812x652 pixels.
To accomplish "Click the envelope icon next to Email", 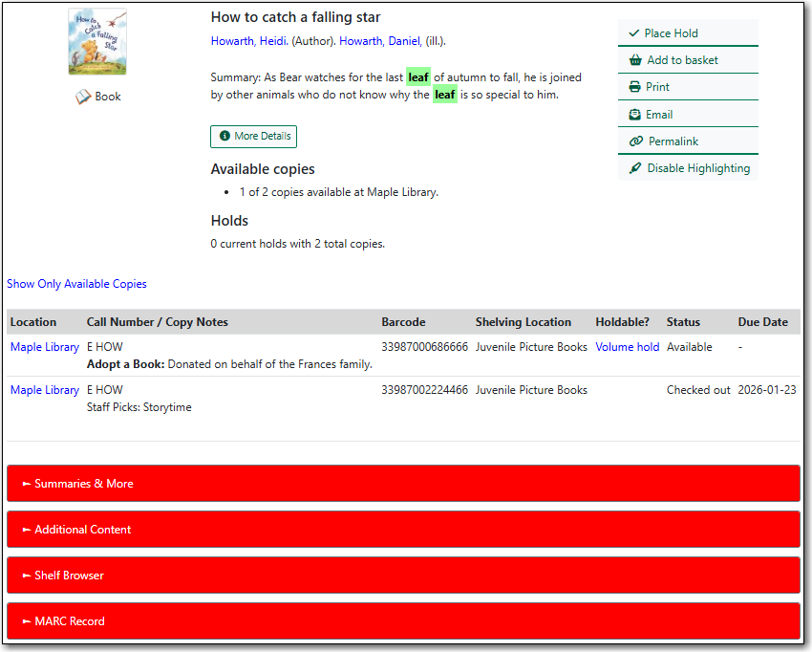I will pos(633,114).
